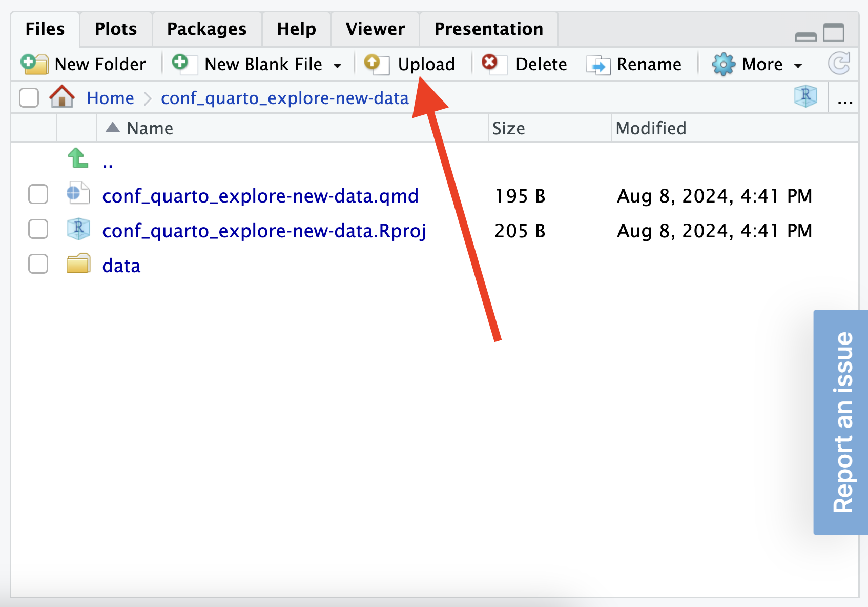This screenshot has width=868, height=607.
Task: Switch to the Plots tab
Action: click(116, 29)
